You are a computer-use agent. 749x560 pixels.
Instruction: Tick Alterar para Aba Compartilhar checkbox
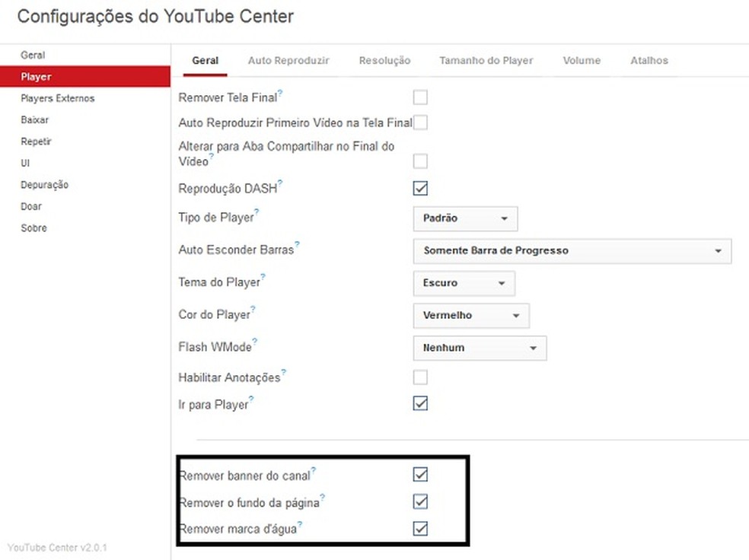(x=420, y=161)
